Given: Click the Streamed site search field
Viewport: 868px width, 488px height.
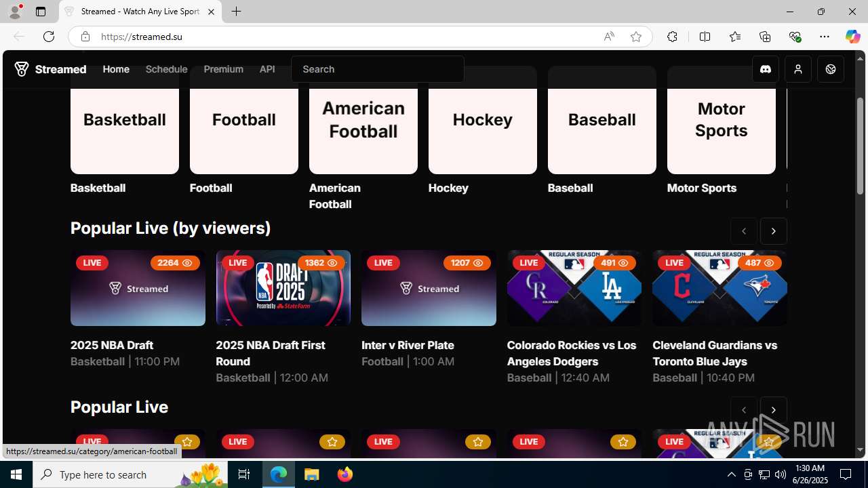Looking at the screenshot, I should (378, 69).
